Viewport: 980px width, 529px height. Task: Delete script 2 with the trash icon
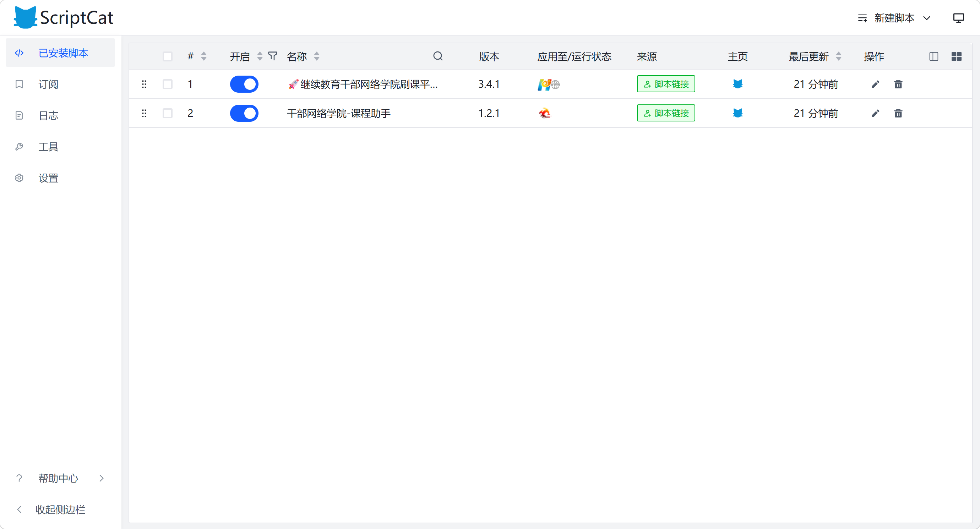tap(898, 113)
